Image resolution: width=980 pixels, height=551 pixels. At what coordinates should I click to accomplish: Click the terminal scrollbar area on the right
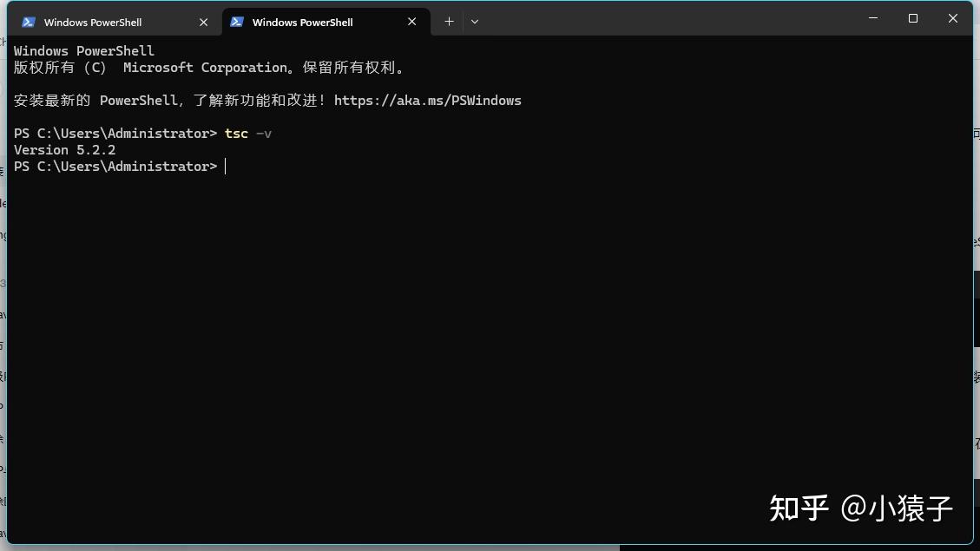[x=966, y=260]
